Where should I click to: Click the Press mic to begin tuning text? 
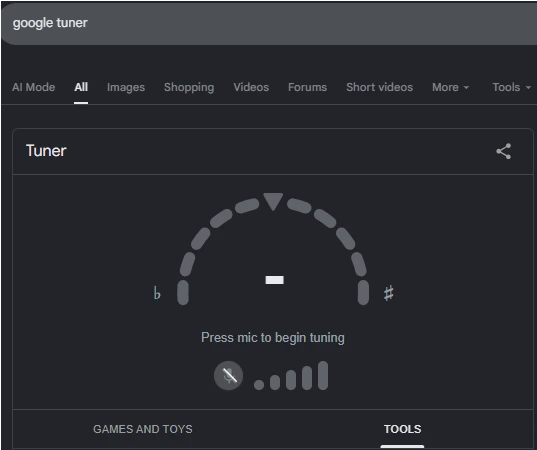273,338
